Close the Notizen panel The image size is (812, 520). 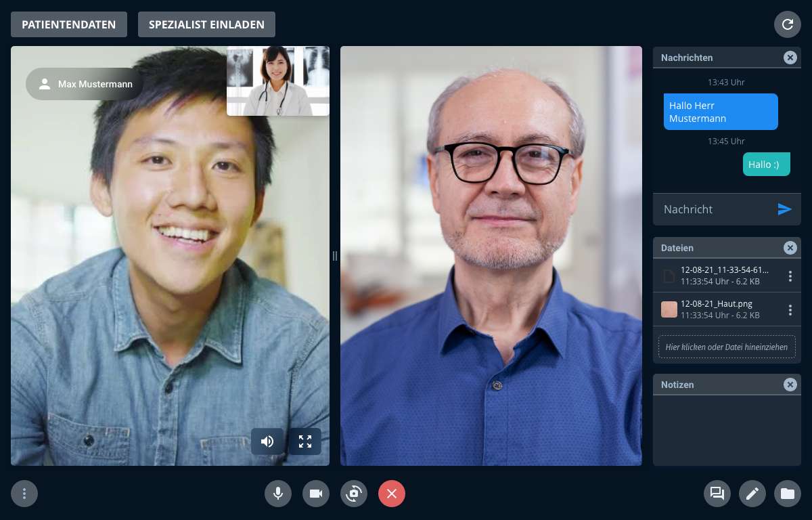(x=790, y=385)
